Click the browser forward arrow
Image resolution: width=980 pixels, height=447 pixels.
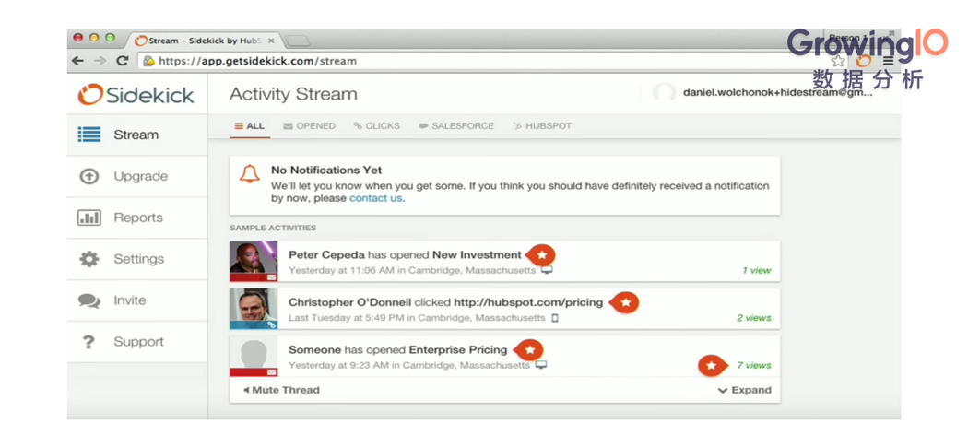tap(100, 61)
